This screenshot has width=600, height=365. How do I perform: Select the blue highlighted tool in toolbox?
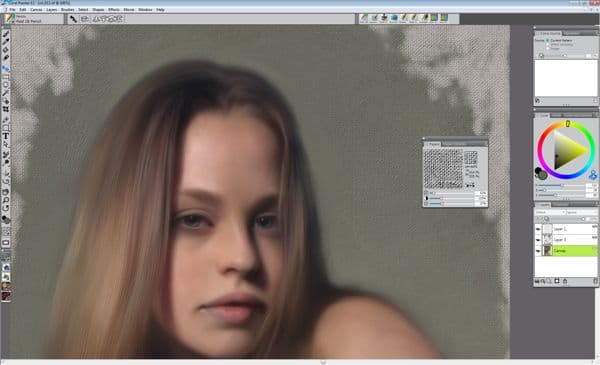(x=6, y=69)
